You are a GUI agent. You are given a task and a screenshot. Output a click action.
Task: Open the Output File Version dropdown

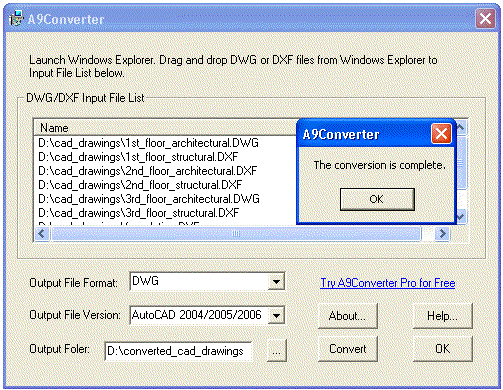pyautogui.click(x=276, y=315)
